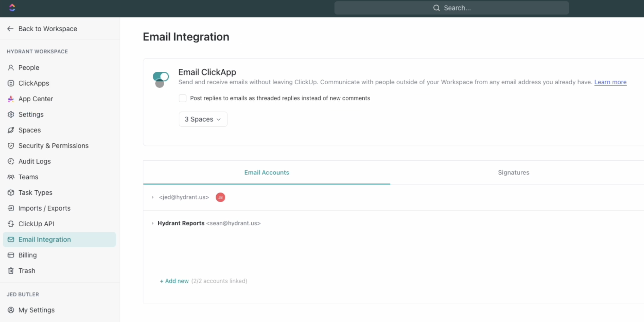This screenshot has height=322, width=644.
Task: Open the 3 Spaces dropdown
Action: (x=203, y=119)
